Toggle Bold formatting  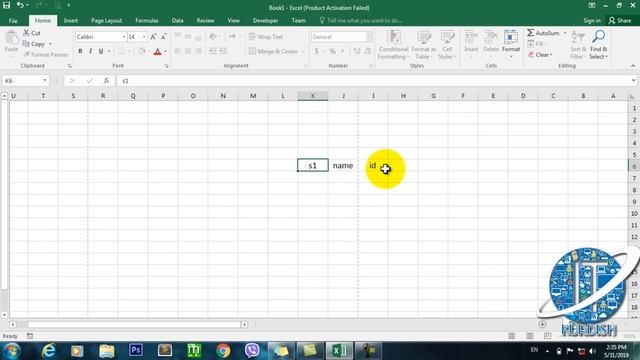click(x=80, y=51)
